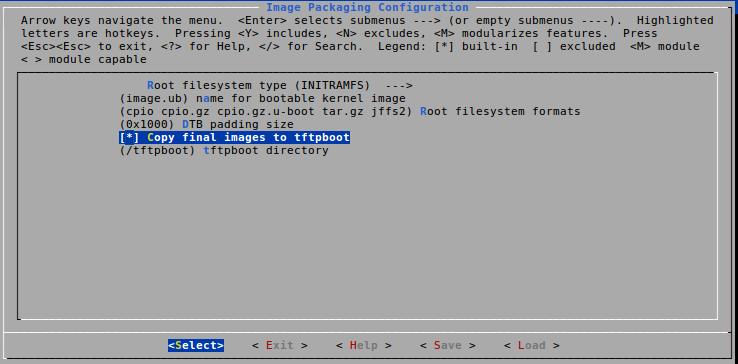Toggle the [*] Copy final images checkbox
738x364 pixels.
[129, 138]
